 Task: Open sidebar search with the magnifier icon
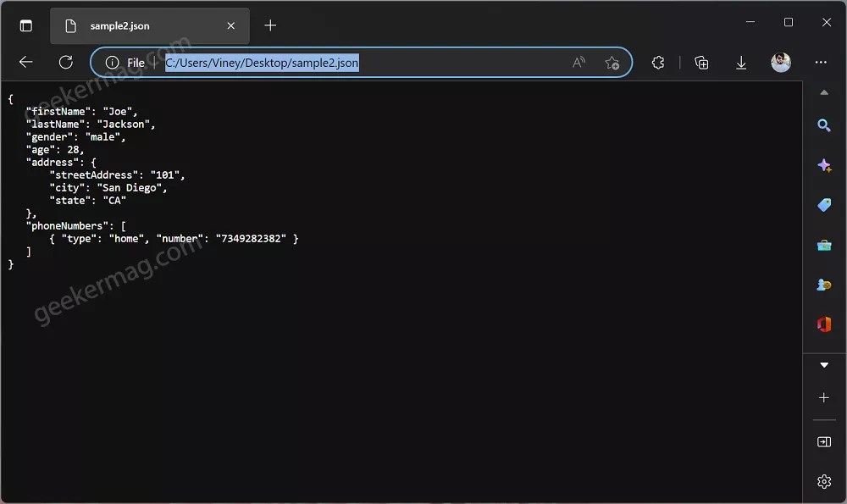(823, 125)
